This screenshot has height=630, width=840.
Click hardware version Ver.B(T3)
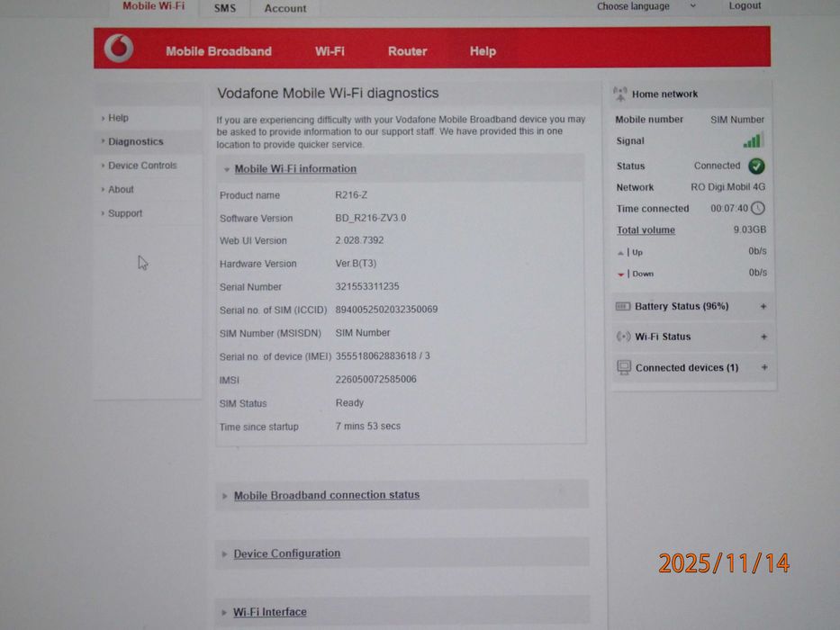pos(356,264)
